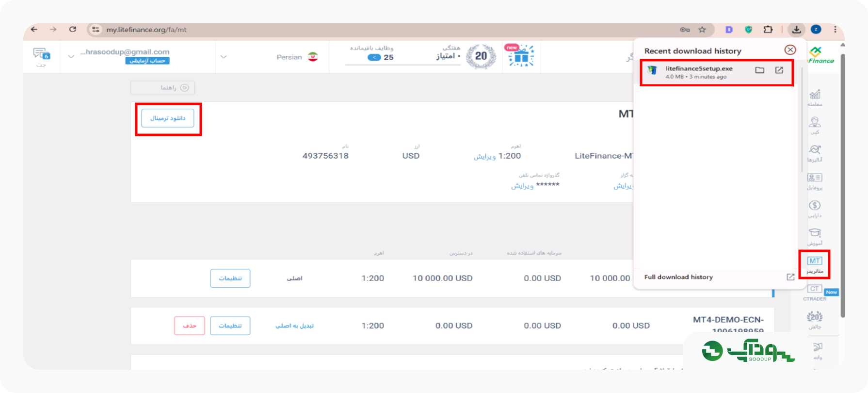Reload the page
Image resolution: width=868 pixels, height=393 pixels.
(73, 30)
